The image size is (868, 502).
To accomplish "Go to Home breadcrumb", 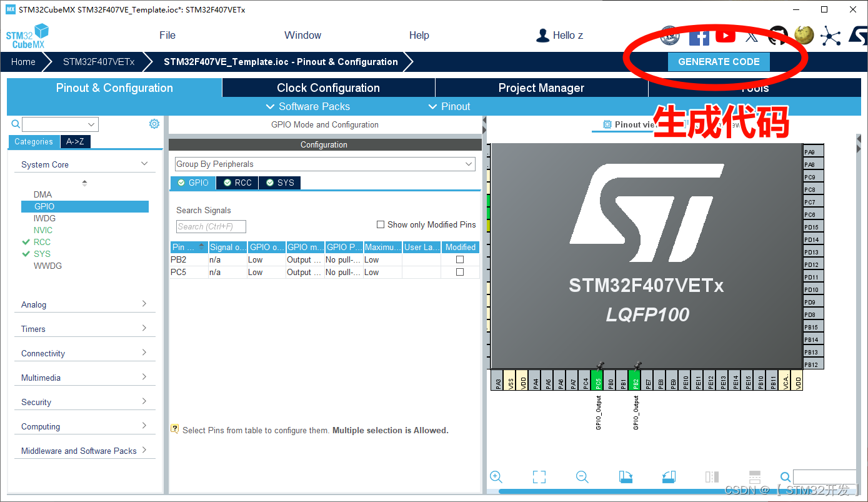I will click(x=23, y=62).
